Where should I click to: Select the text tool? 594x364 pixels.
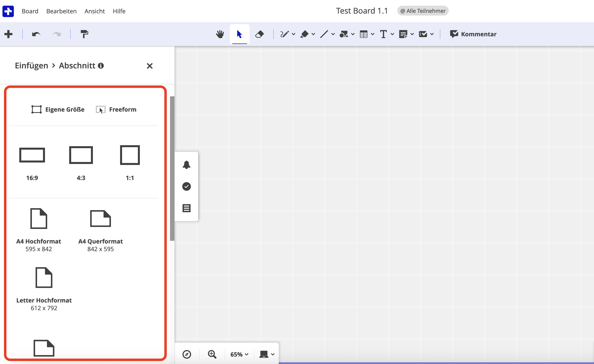coord(383,34)
